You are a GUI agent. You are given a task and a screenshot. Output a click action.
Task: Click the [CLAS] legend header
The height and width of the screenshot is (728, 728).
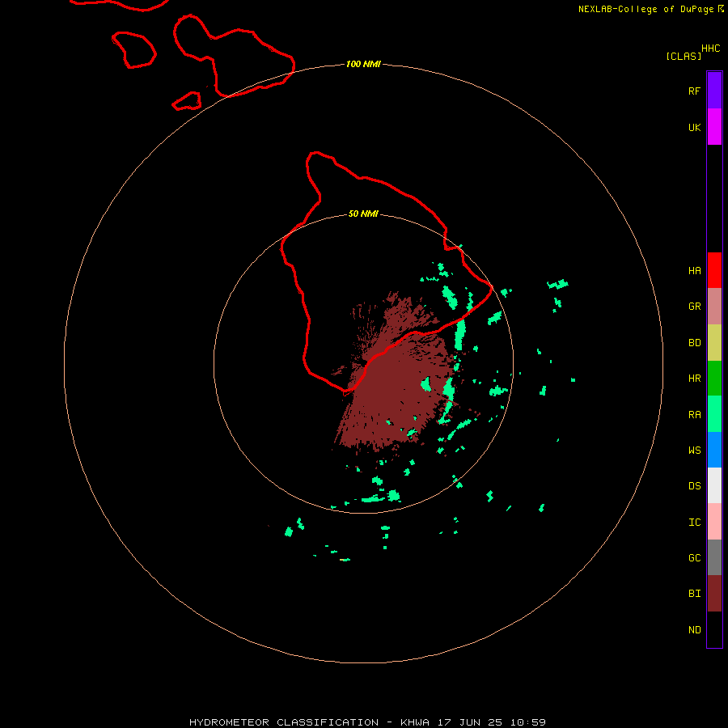coord(684,56)
